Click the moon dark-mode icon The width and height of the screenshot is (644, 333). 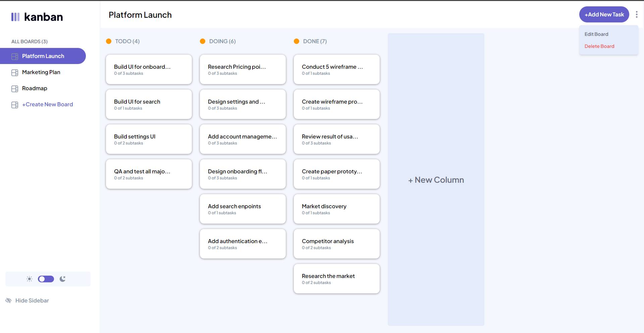[63, 279]
